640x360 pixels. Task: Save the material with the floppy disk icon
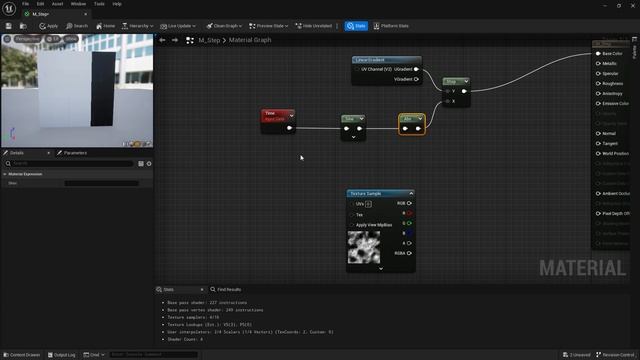point(9,26)
